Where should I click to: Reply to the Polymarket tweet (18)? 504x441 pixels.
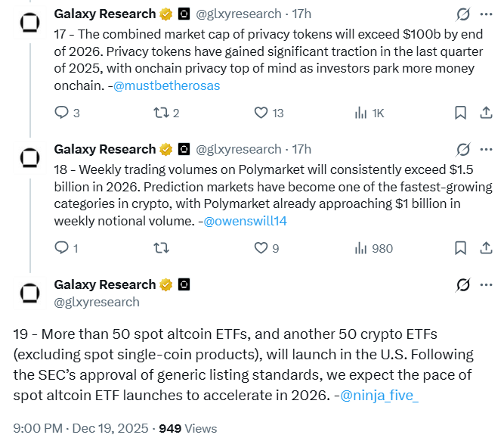tap(63, 247)
